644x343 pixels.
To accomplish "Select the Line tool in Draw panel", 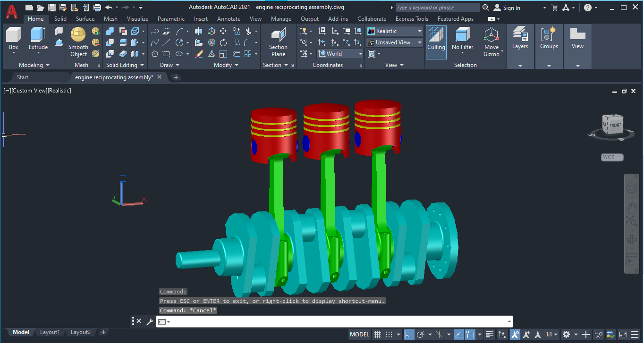I will 166,42.
